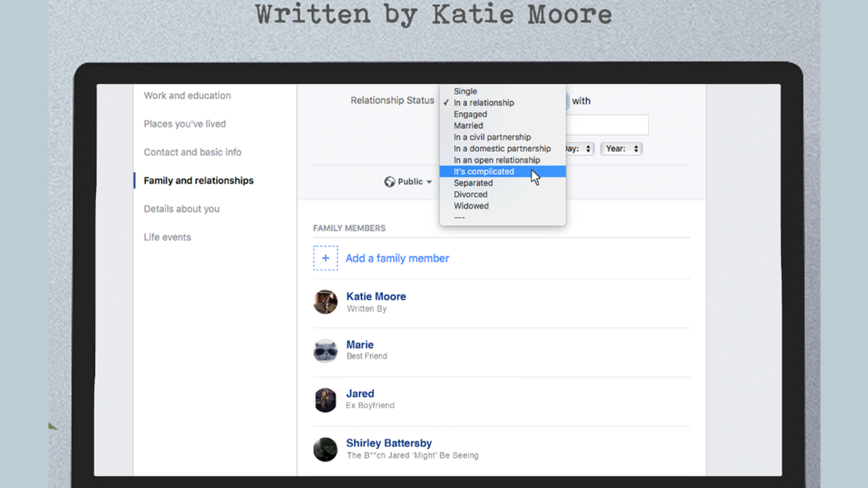Click the globe icon beside Public

click(390, 182)
